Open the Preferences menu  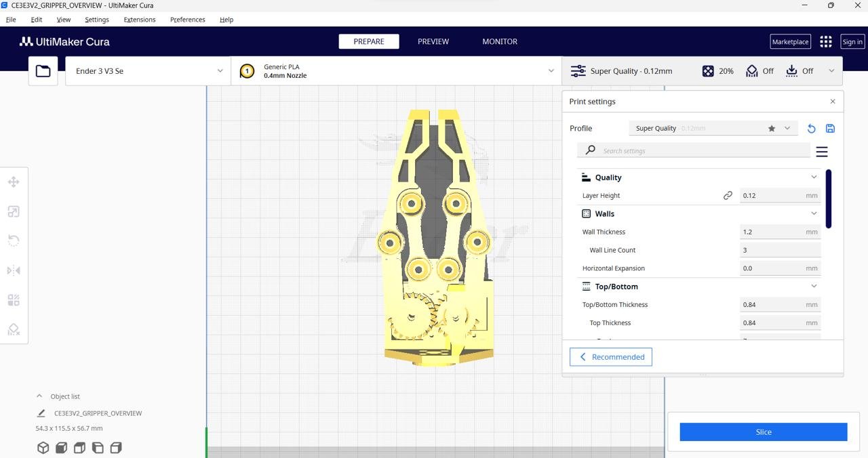click(188, 20)
